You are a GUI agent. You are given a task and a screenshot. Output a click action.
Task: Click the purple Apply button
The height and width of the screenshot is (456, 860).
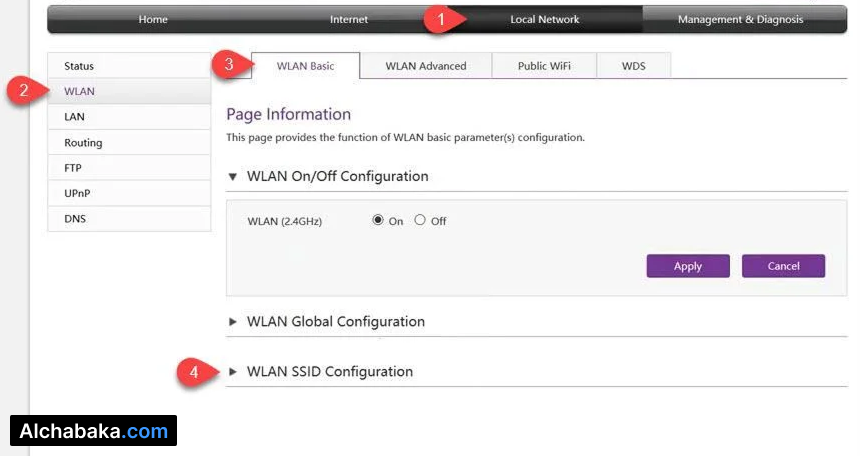[x=688, y=266]
